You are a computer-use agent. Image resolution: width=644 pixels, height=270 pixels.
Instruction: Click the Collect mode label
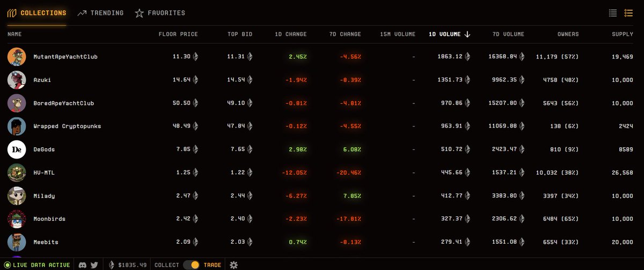(166, 265)
